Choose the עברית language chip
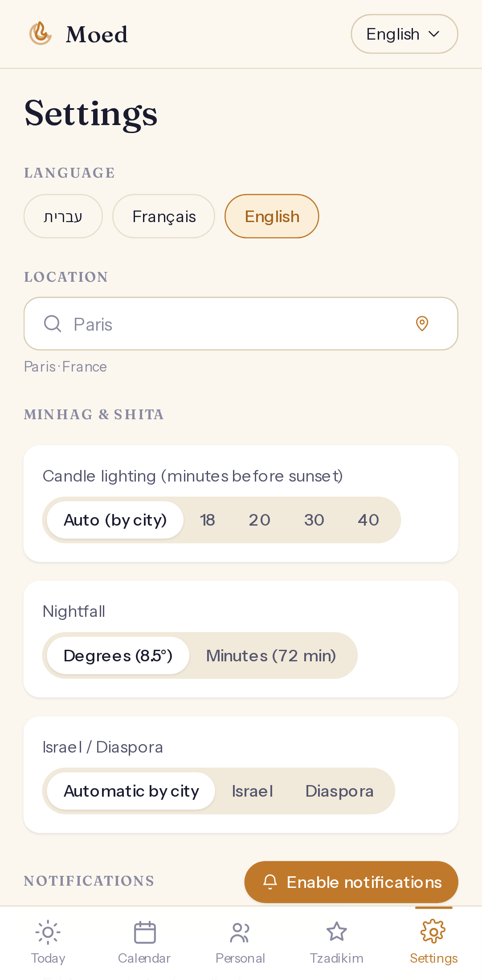 (63, 216)
